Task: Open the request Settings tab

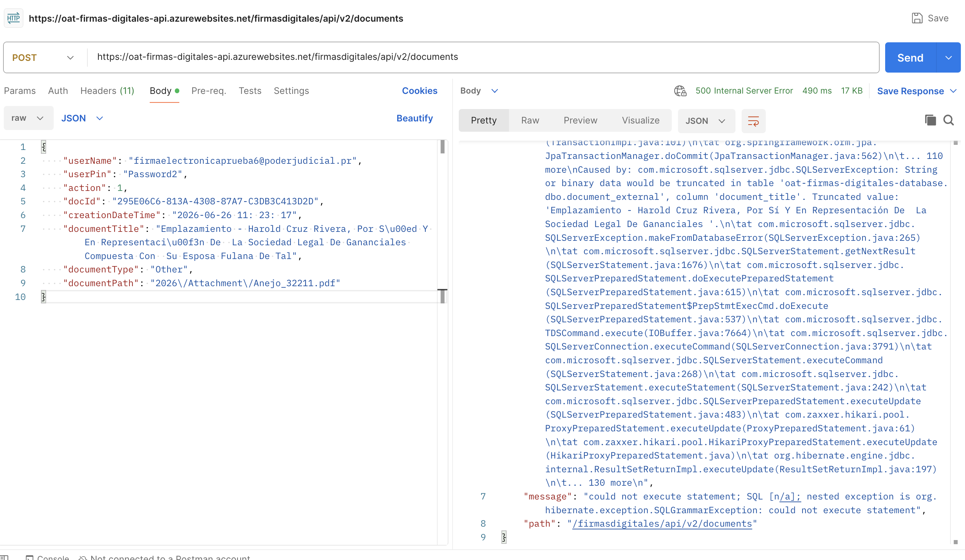Action: pyautogui.click(x=291, y=91)
